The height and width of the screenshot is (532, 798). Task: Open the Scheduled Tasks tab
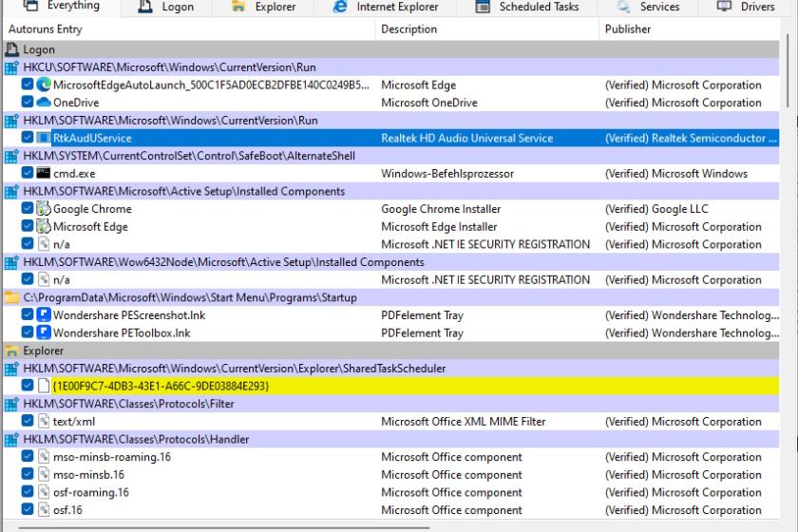[x=526, y=7]
